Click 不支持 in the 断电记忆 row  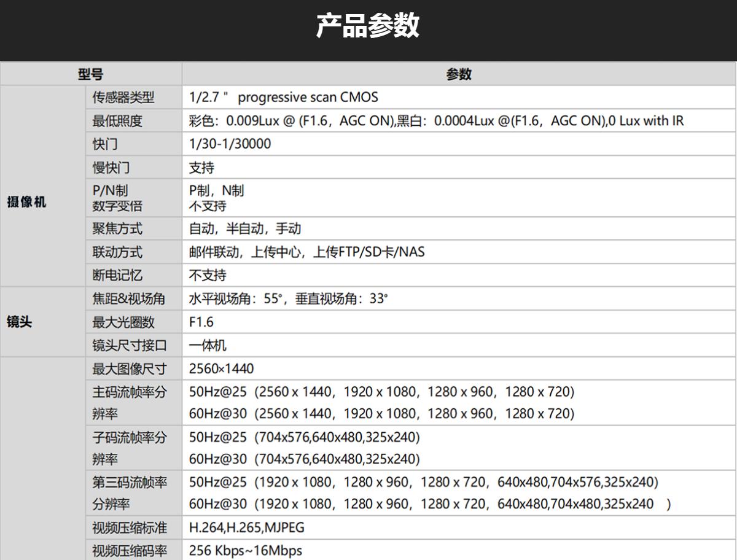(208, 275)
